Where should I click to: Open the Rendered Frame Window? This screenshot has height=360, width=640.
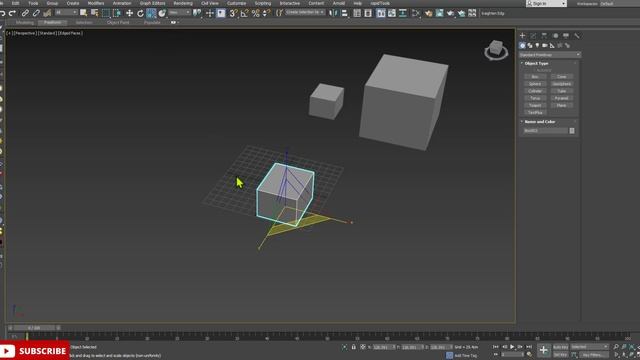tap(440, 13)
